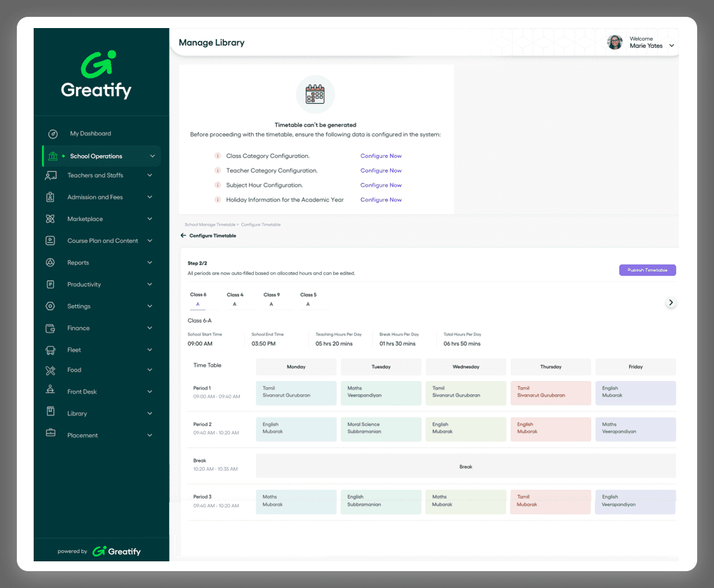
Task: Click the Marketplace sidebar icon
Action: 50,219
